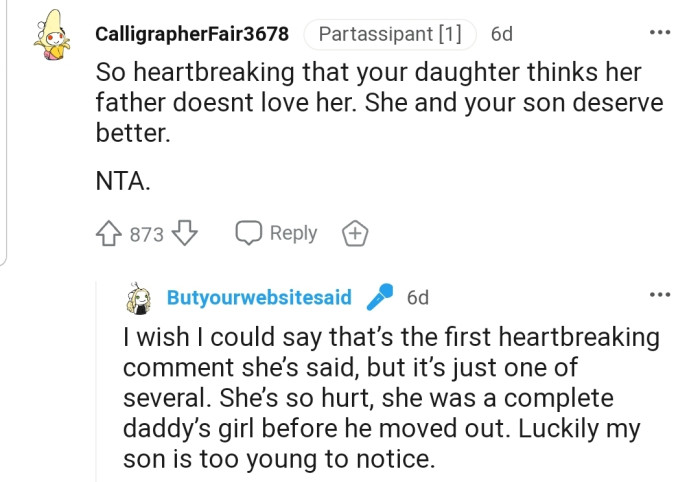Viewport: 700px width, 482px height.
Task: Click the speech bubble reply icon
Action: pos(247,233)
